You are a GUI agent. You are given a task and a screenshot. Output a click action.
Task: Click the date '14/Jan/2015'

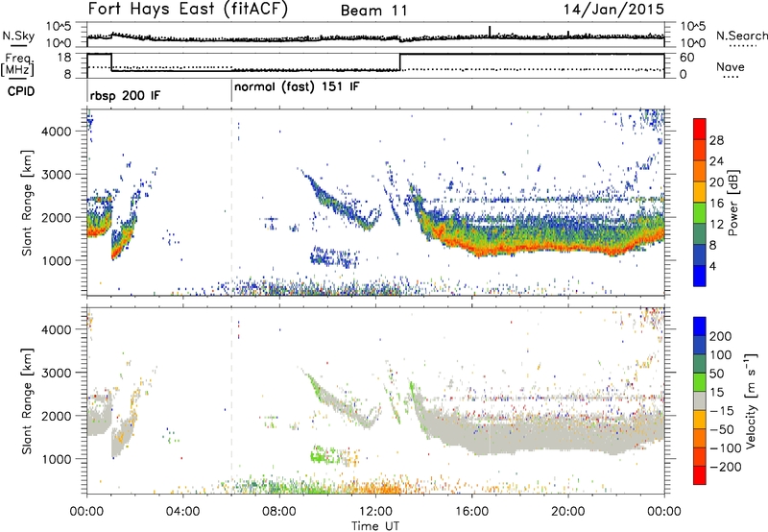[x=613, y=9]
